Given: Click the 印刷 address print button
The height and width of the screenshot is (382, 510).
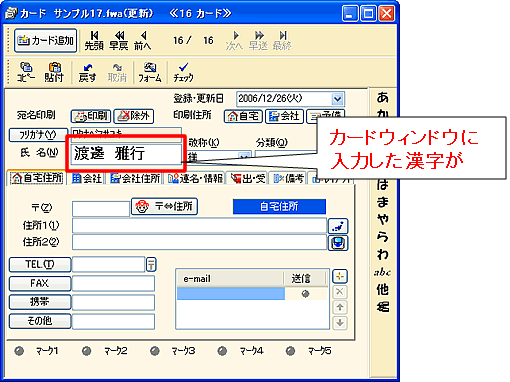Looking at the screenshot, I should click(91, 116).
